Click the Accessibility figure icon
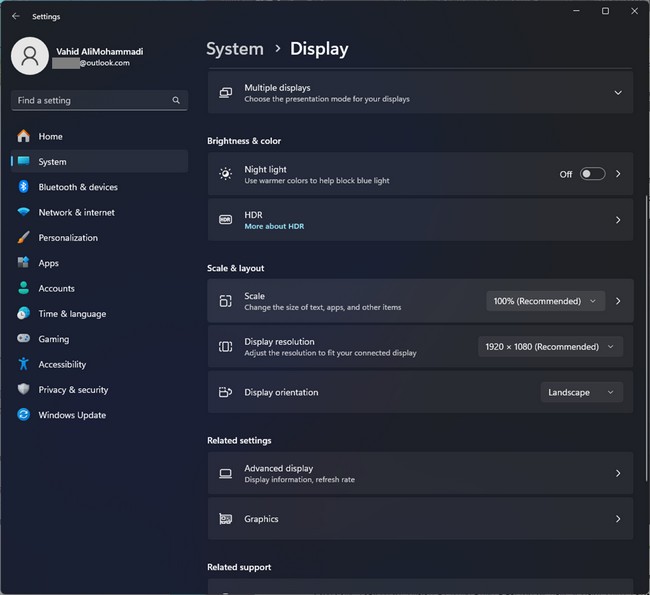Viewport: 650px width, 595px height. (x=24, y=364)
